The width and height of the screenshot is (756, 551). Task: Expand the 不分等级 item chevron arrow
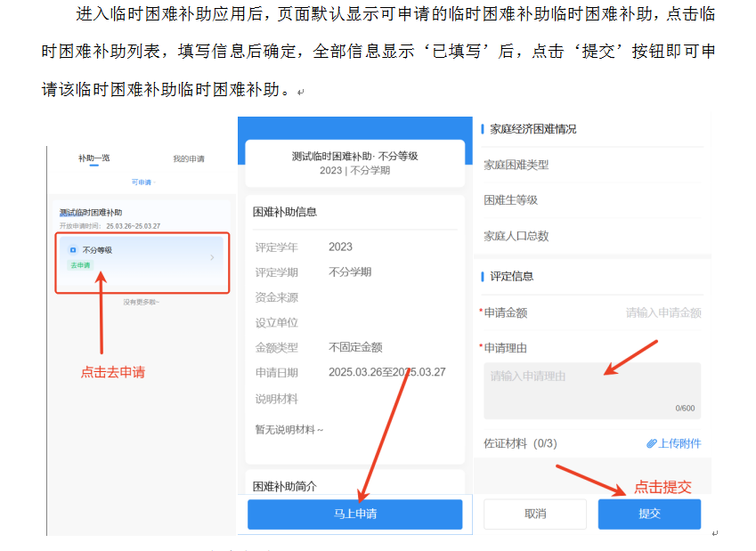tap(212, 257)
